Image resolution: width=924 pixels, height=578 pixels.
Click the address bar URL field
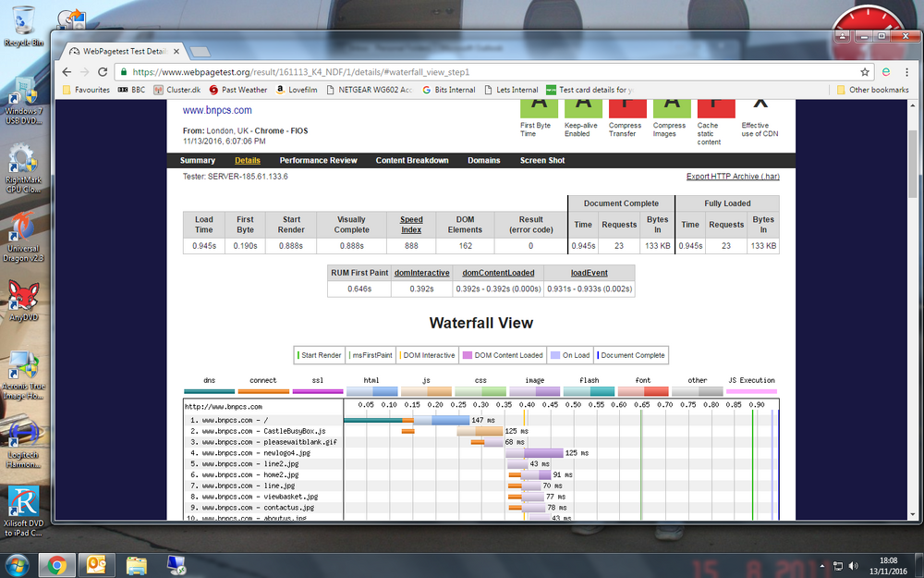[x=488, y=72]
